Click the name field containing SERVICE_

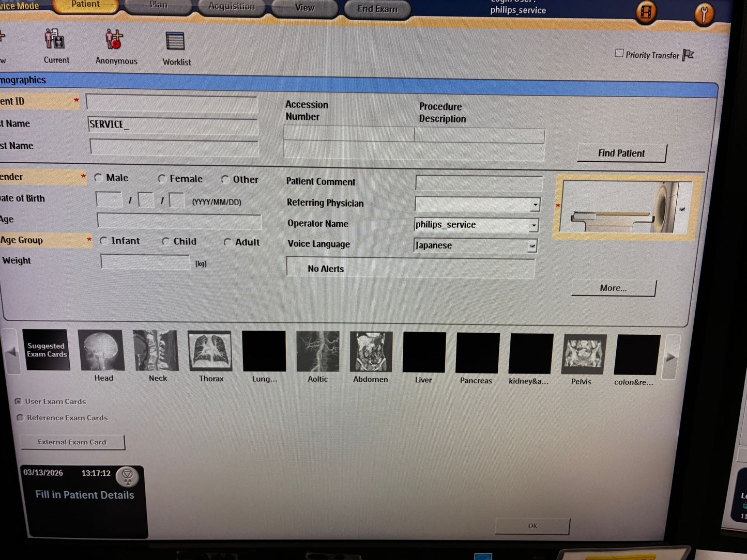[x=173, y=126]
